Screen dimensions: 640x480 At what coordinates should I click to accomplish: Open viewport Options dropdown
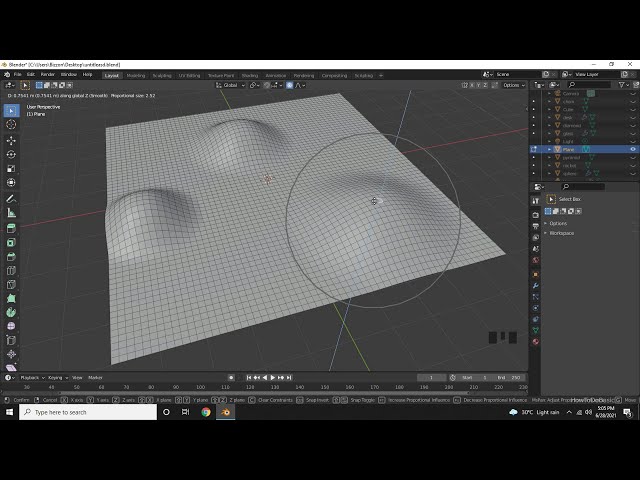point(514,85)
